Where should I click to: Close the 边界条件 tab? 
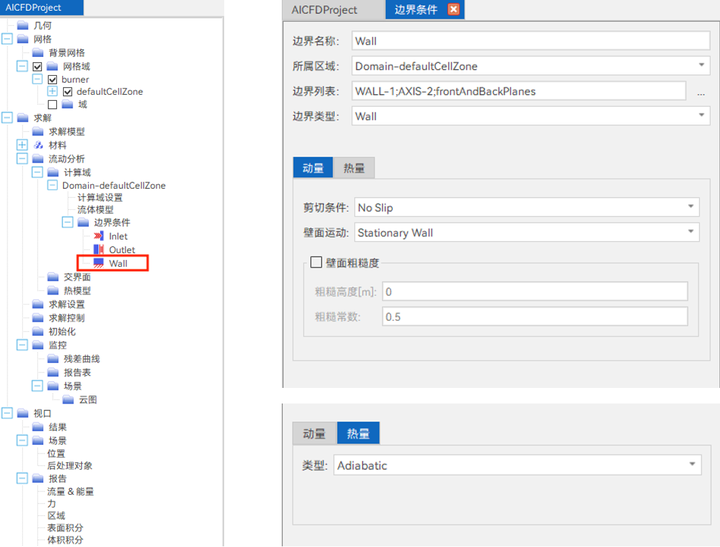pos(454,9)
